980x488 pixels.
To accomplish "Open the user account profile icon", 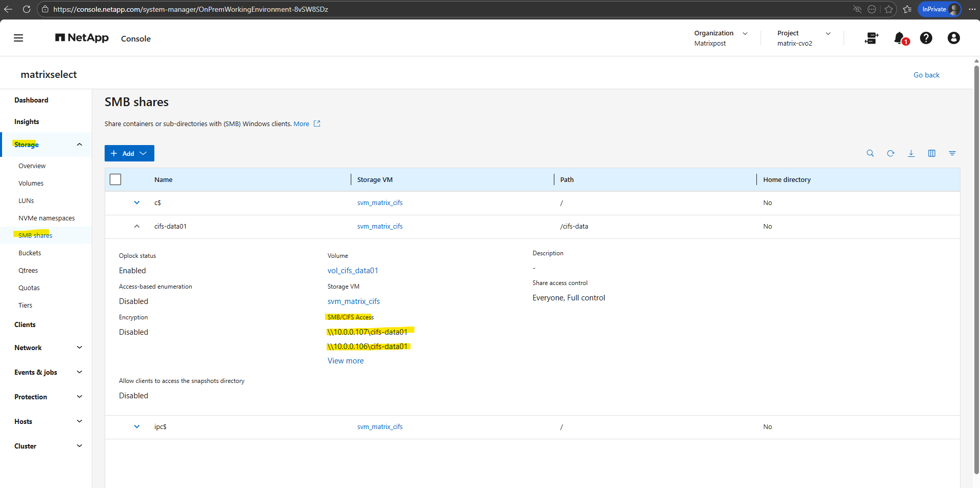I will click(x=953, y=38).
